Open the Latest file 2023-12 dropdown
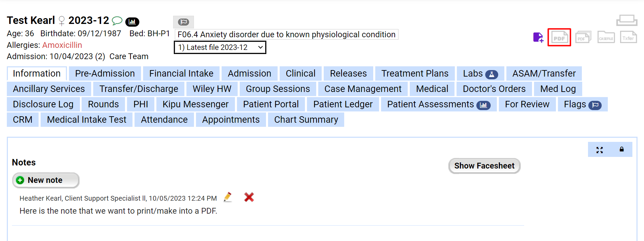The image size is (644, 241). pyautogui.click(x=220, y=47)
